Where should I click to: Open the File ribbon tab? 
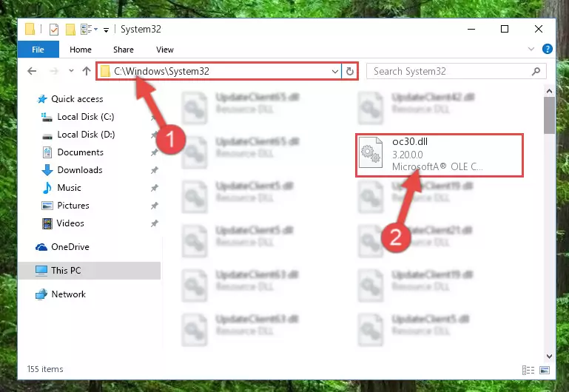click(x=38, y=50)
